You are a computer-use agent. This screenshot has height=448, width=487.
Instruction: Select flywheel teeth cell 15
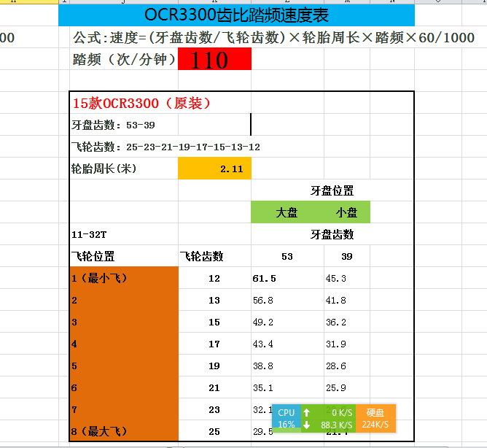214,322
